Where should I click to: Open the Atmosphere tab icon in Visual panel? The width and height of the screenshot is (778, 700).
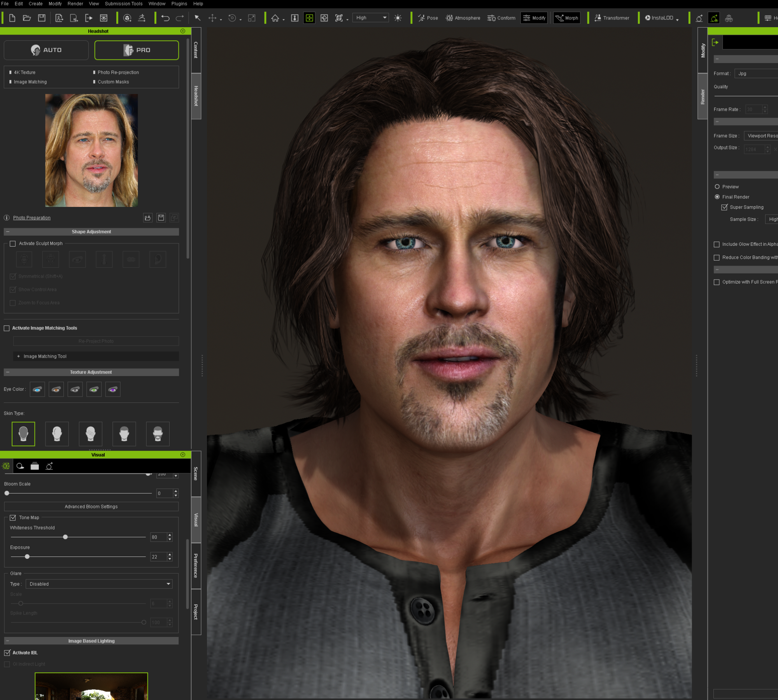[x=6, y=466]
